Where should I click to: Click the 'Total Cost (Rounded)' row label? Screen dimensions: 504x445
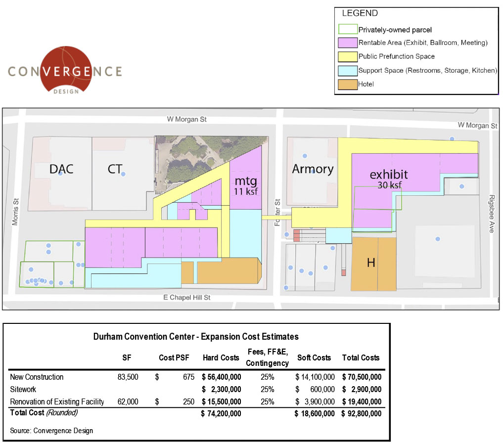click(44, 413)
